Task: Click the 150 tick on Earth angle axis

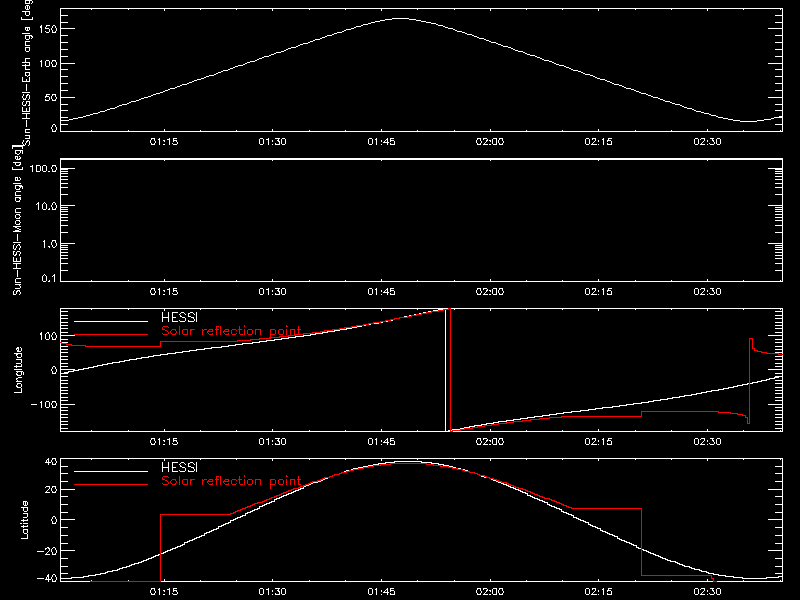Action: click(x=47, y=29)
